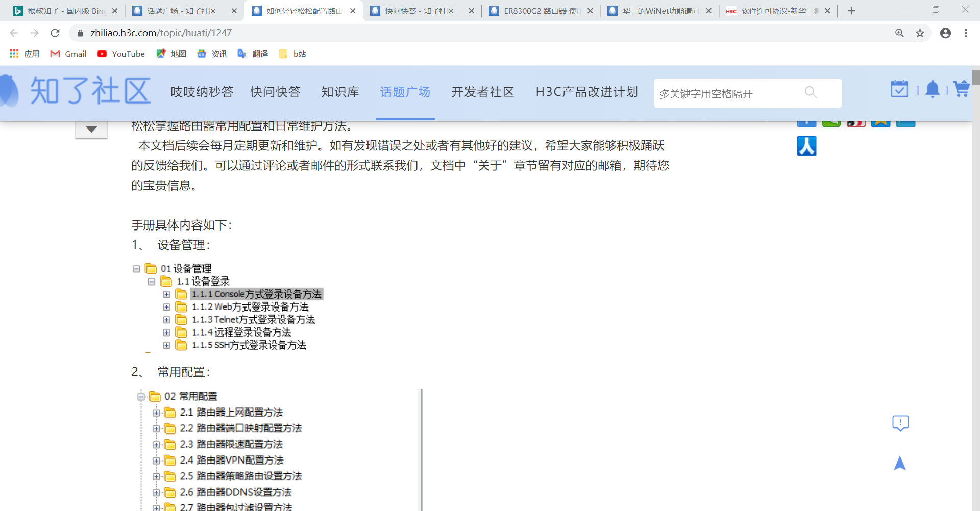Click the browser back arrow
Viewport: 980px width, 511px height.
click(14, 33)
